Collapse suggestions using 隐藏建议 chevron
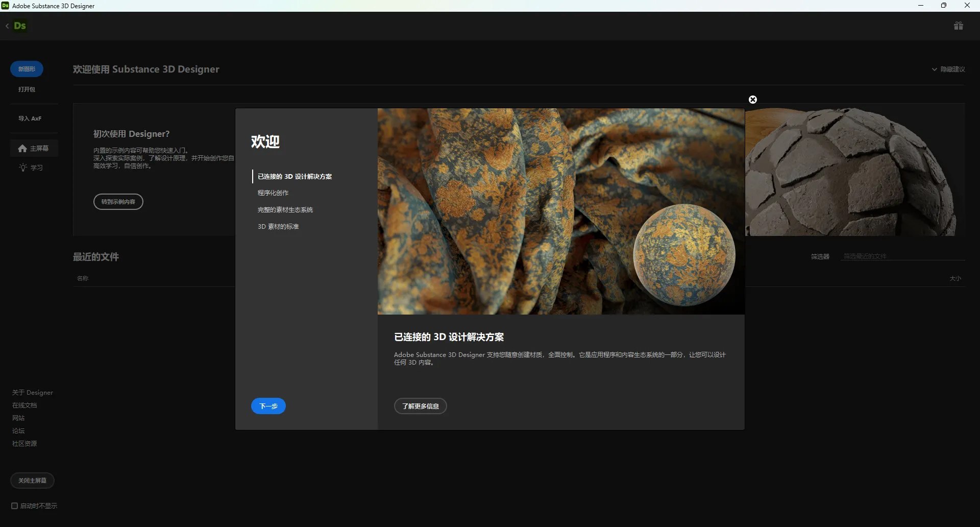The width and height of the screenshot is (980, 527). pyautogui.click(x=934, y=69)
